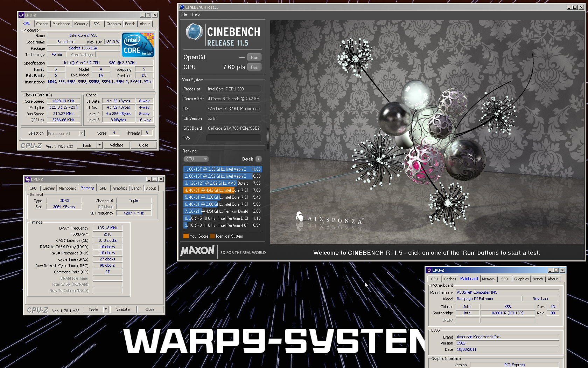Click Close button in CPU-Z CPU window
588x368 pixels.
click(x=143, y=145)
